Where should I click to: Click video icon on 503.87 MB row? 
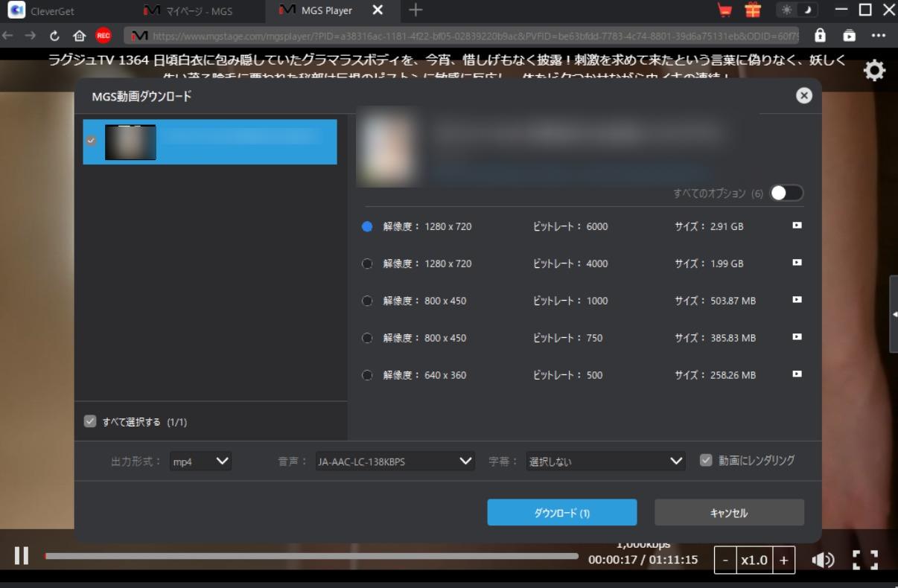(797, 299)
